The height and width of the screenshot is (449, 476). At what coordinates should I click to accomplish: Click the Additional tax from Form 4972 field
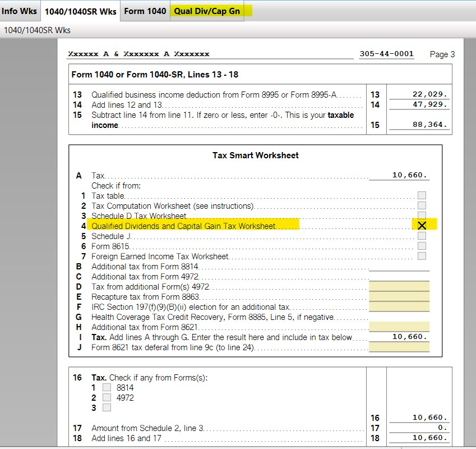point(399,276)
